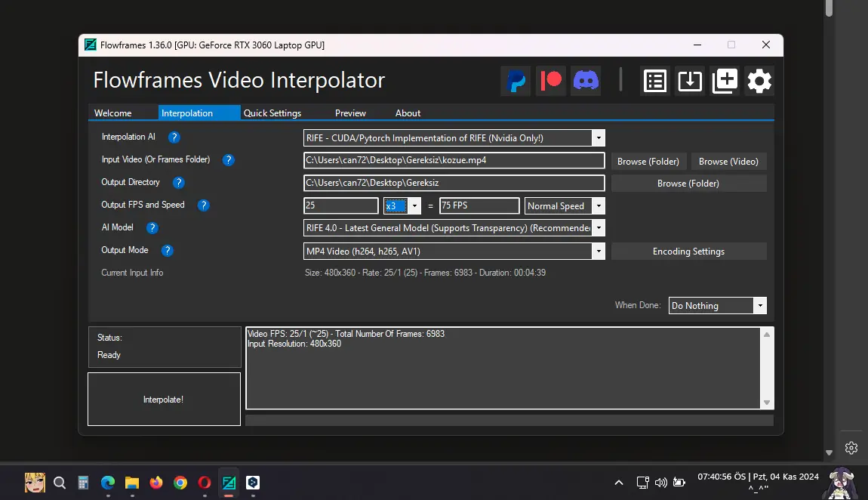Launch Opera from the taskbar
This screenshot has height=500, width=868.
[x=205, y=483]
